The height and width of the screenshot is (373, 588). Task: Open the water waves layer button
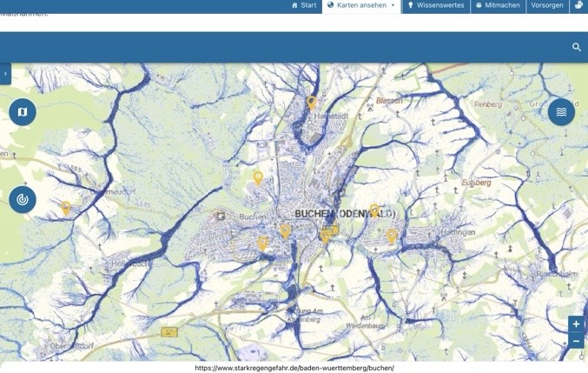(x=561, y=112)
